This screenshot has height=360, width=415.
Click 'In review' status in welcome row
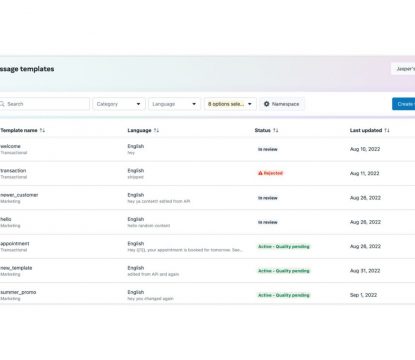pos(268,149)
